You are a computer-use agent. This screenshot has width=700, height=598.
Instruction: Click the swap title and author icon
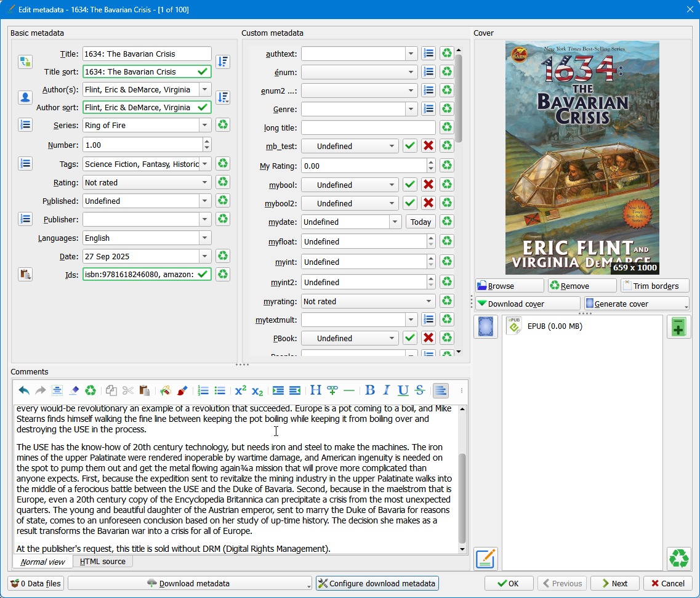click(x=25, y=62)
